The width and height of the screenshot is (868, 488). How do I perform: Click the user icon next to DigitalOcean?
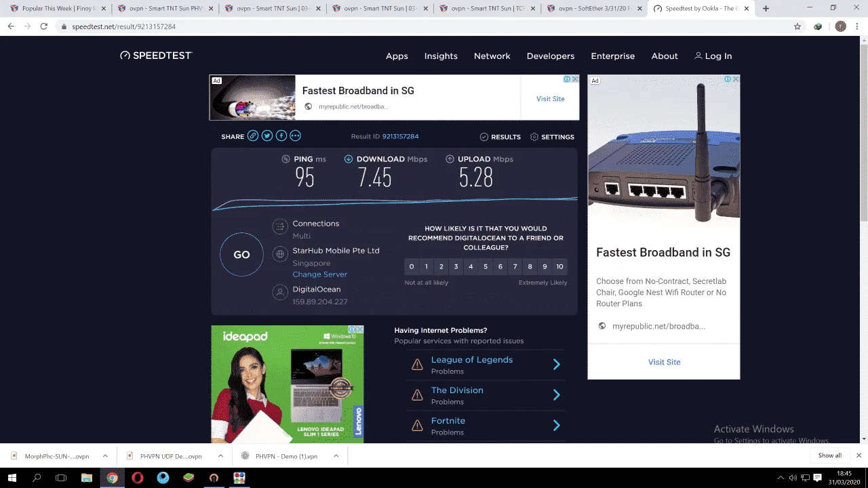(279, 293)
